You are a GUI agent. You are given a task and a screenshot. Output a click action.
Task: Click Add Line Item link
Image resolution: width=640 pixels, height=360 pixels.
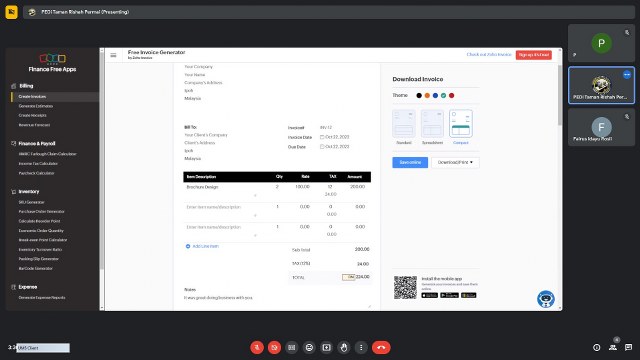coord(202,246)
